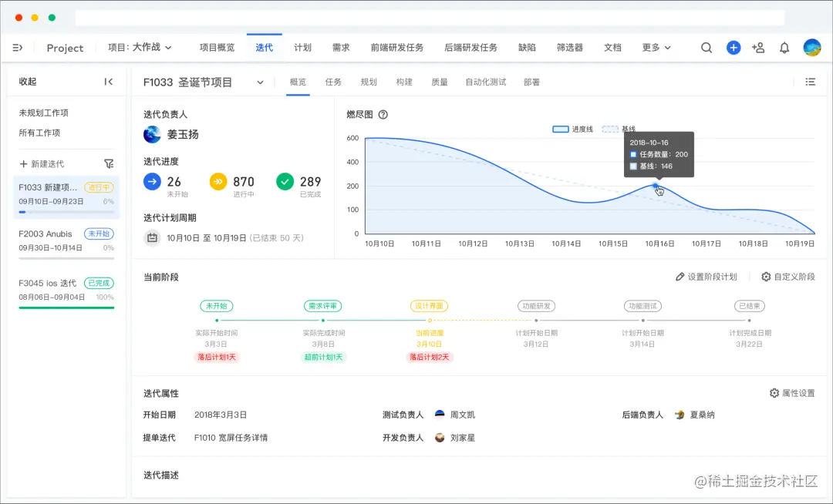Click the burndown chart help question icon
Screen dimensions: 833x504
(x=383, y=115)
